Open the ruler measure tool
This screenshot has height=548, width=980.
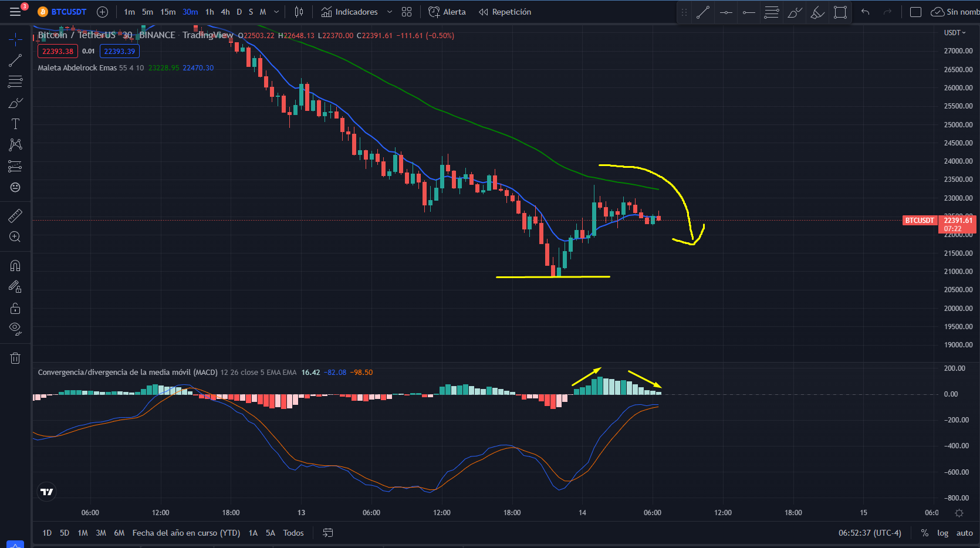click(x=15, y=216)
